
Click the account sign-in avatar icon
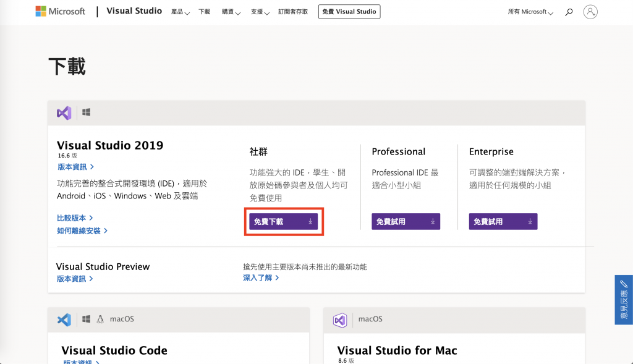click(590, 12)
